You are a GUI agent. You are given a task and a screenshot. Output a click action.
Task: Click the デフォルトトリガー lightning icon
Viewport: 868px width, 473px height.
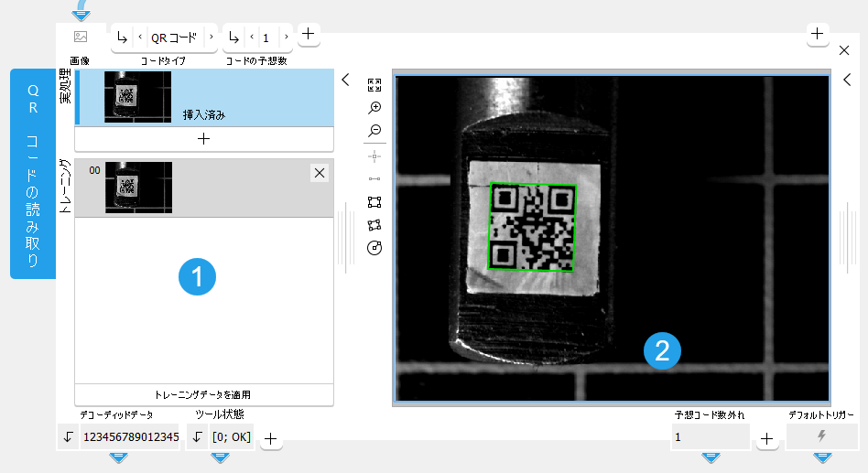click(821, 437)
